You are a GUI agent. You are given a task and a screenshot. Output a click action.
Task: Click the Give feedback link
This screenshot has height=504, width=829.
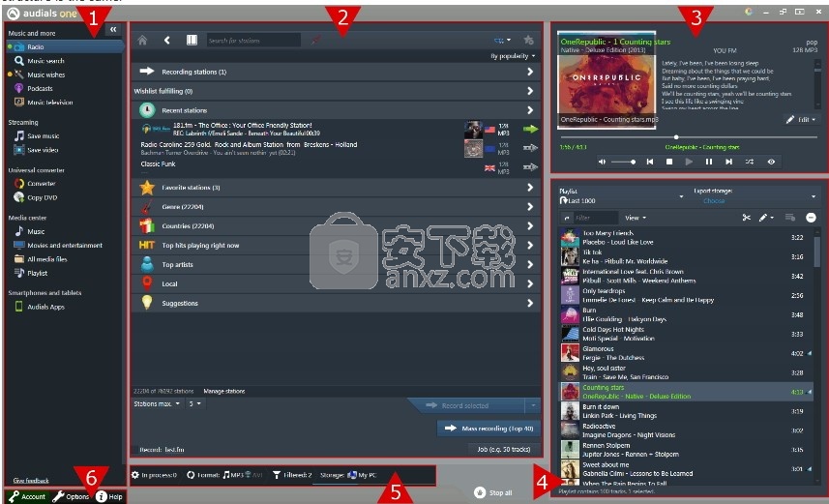tap(31, 480)
